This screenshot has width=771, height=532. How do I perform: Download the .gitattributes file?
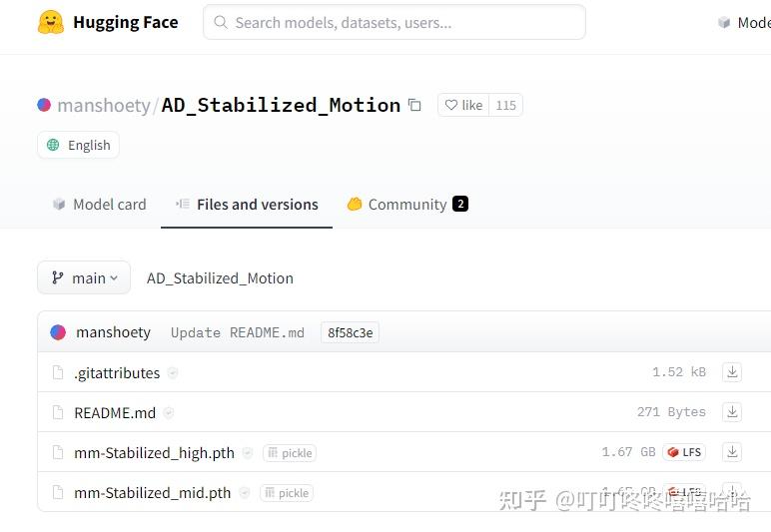(x=732, y=372)
